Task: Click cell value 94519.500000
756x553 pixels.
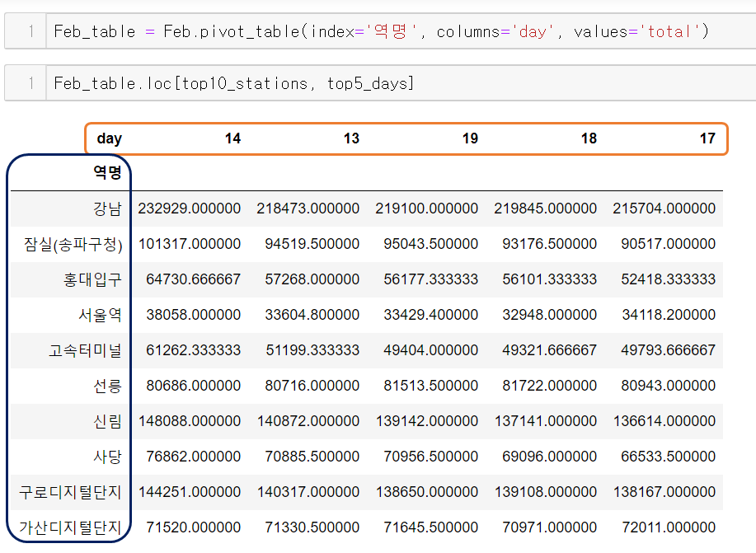Action: 312,244
